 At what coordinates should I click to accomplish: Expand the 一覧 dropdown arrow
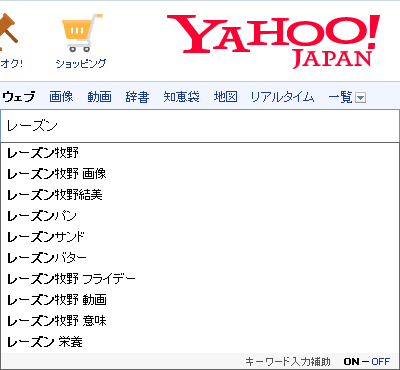tap(360, 98)
